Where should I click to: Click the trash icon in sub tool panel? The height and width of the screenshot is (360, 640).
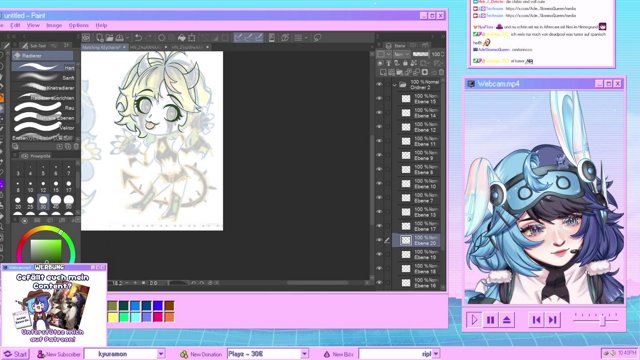tap(76, 146)
